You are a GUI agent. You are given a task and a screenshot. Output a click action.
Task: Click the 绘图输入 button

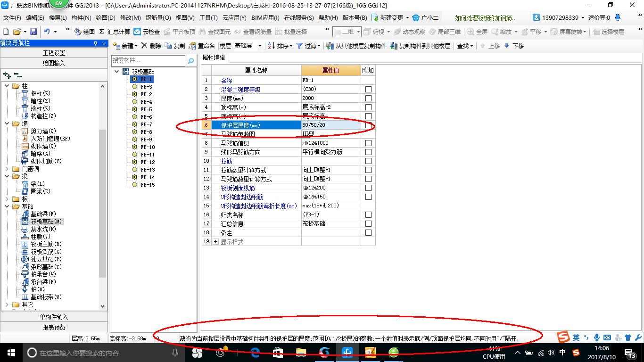54,63
